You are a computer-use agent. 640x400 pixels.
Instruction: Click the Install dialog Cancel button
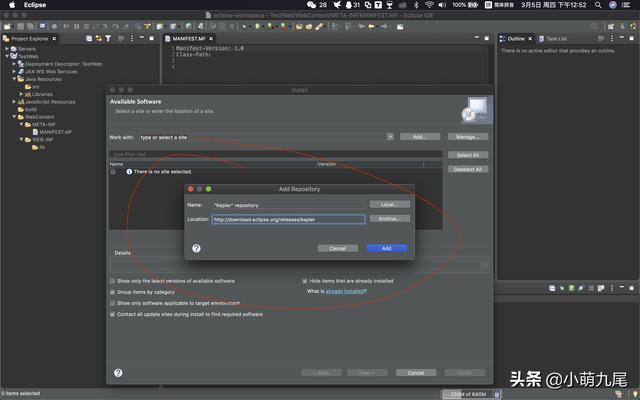[416, 373]
